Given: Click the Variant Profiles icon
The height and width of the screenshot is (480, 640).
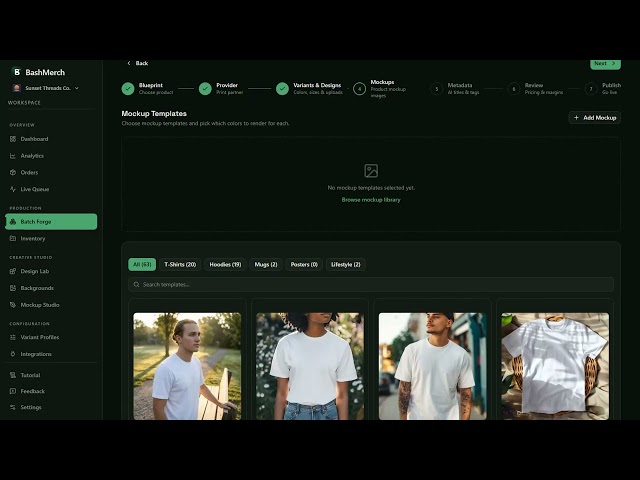Looking at the screenshot, I should 13,337.
